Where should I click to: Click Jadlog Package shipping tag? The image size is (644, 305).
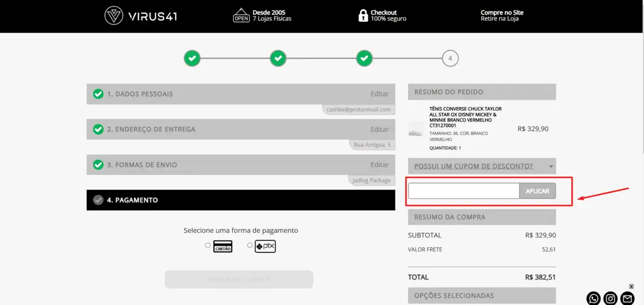click(372, 181)
